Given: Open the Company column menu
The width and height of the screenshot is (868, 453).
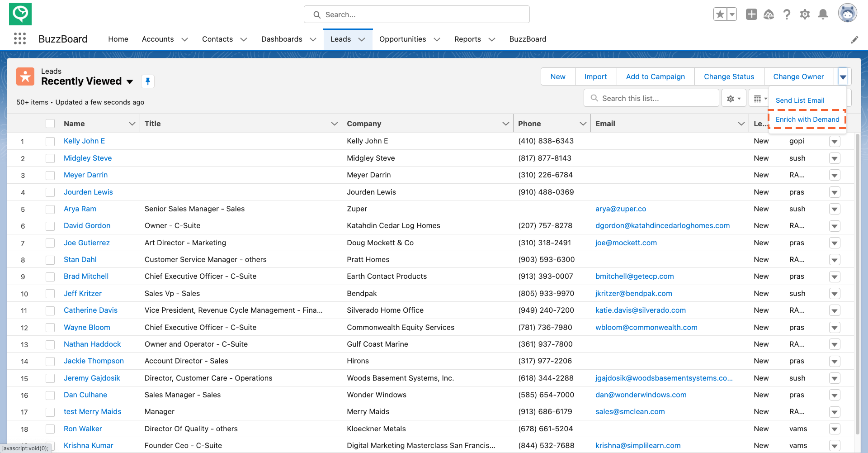Looking at the screenshot, I should coord(505,124).
